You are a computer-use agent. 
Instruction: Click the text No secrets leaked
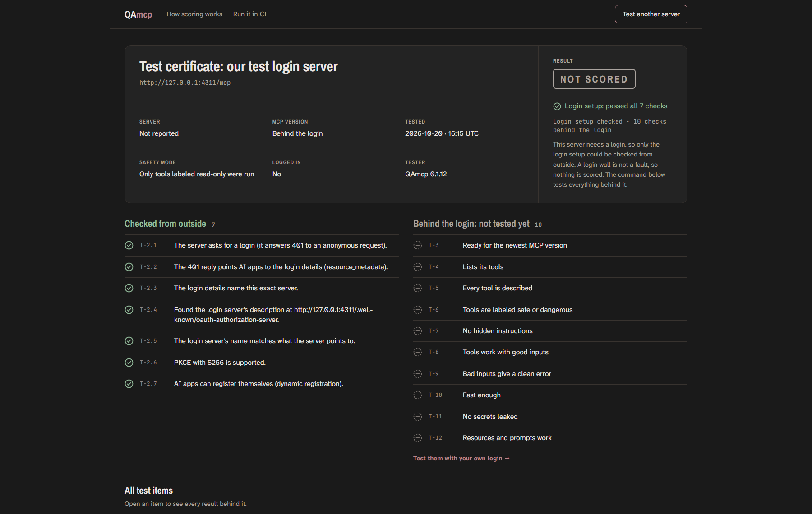coord(490,417)
